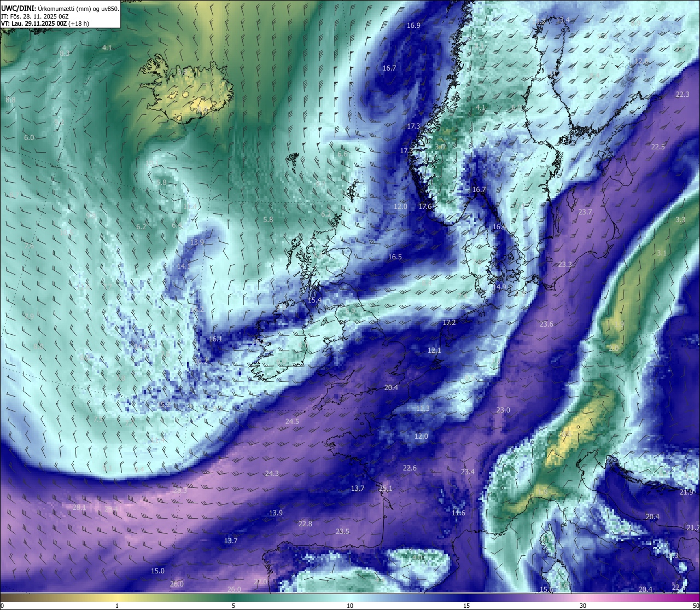
Task: Click the 16.9 value off northern Norway
Action: tap(413, 26)
